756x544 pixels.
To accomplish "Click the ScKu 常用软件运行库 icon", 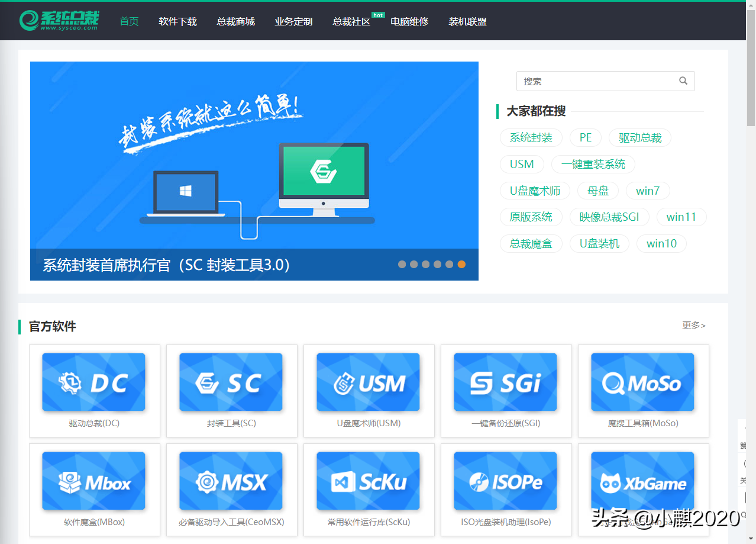I will click(x=368, y=481).
